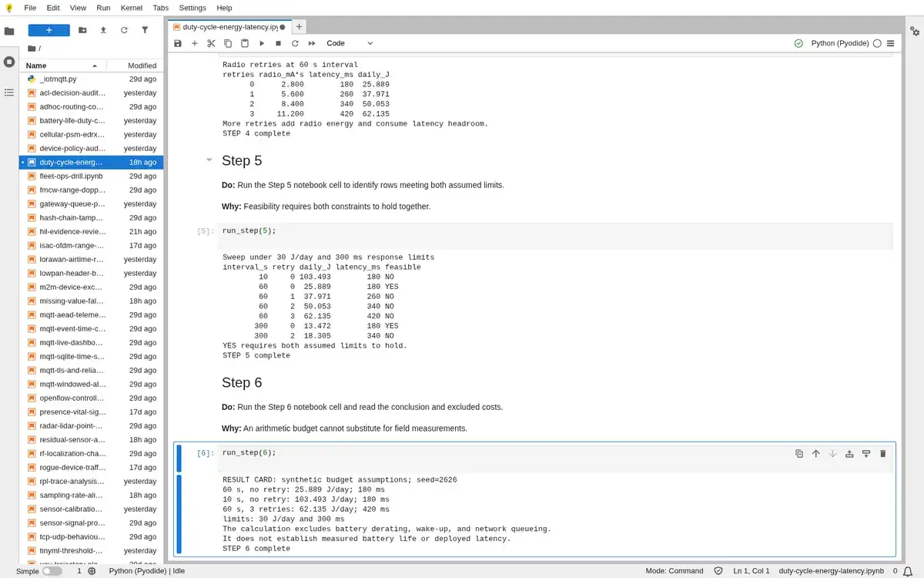Move the active cell up
Viewport: 924px width, 578px height.
click(x=816, y=453)
